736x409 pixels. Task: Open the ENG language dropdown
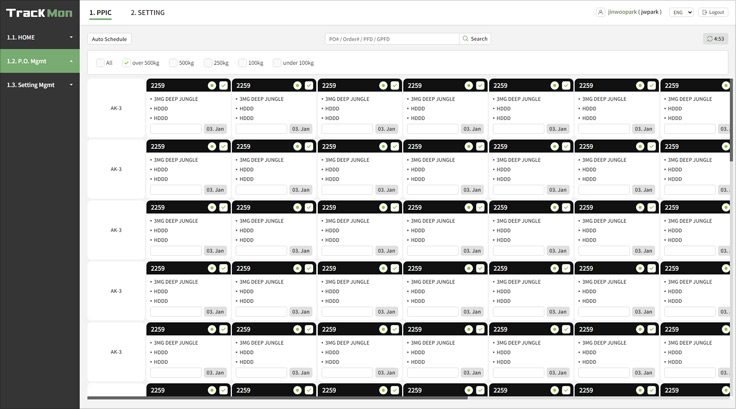[683, 12]
